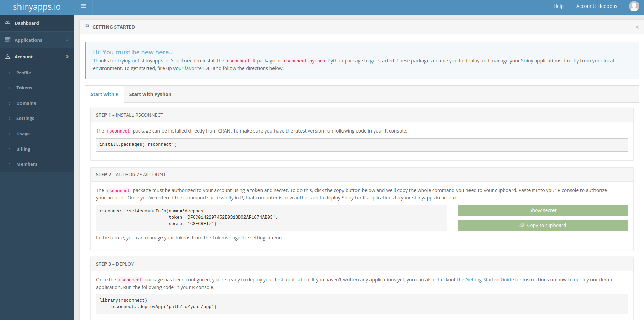
Task: Click the Dashboard gauge icon
Action: [x=8, y=23]
